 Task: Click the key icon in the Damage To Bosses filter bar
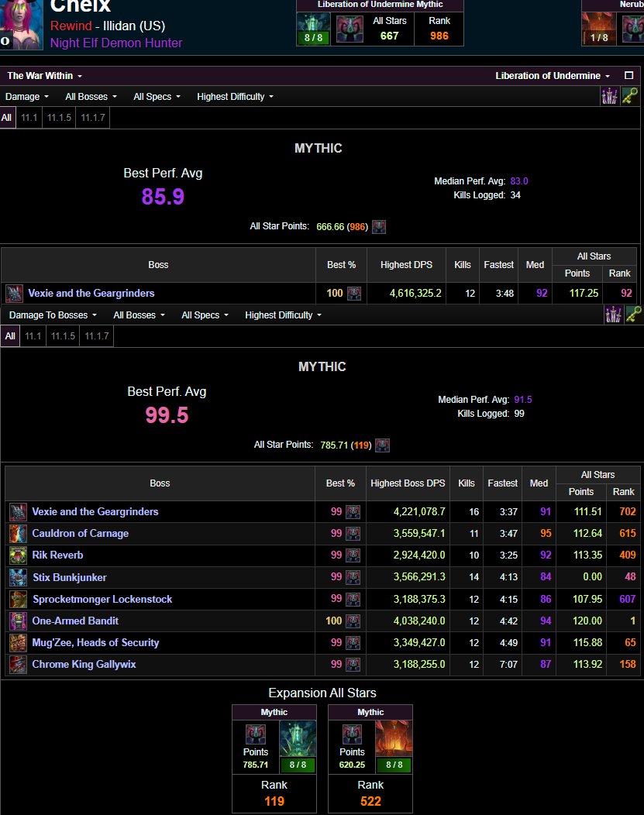click(x=633, y=315)
